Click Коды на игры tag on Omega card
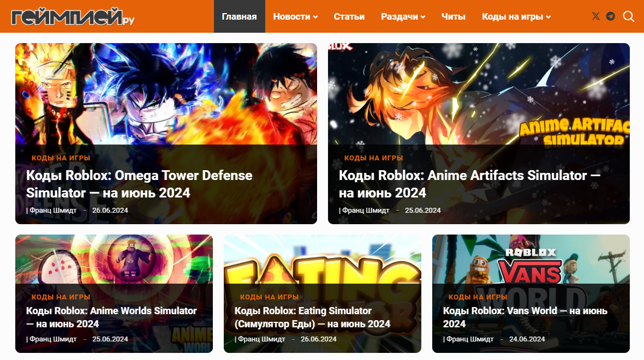This screenshot has width=644, height=360. (x=61, y=158)
